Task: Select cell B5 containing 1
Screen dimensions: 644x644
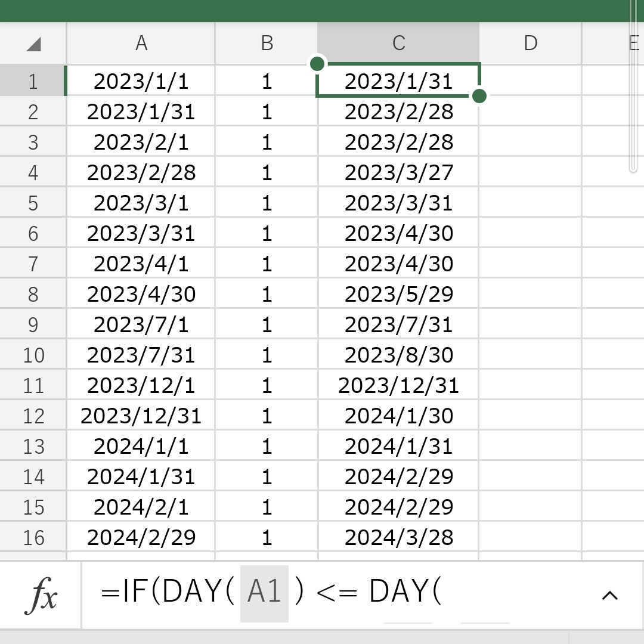Action: pos(267,203)
